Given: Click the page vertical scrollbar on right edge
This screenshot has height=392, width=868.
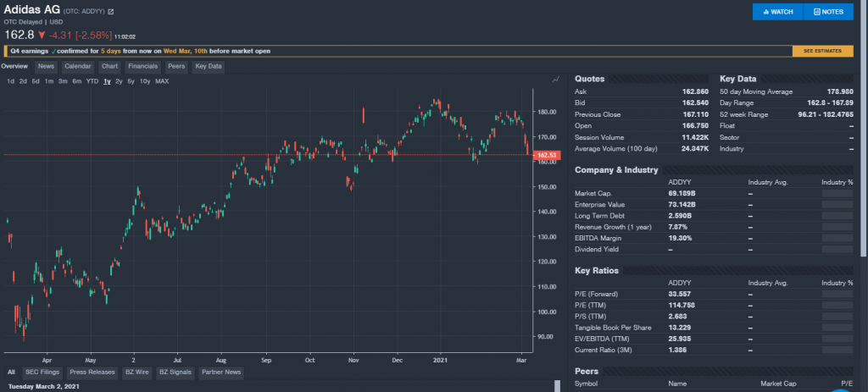Looking at the screenshot, I should tap(864, 129).
